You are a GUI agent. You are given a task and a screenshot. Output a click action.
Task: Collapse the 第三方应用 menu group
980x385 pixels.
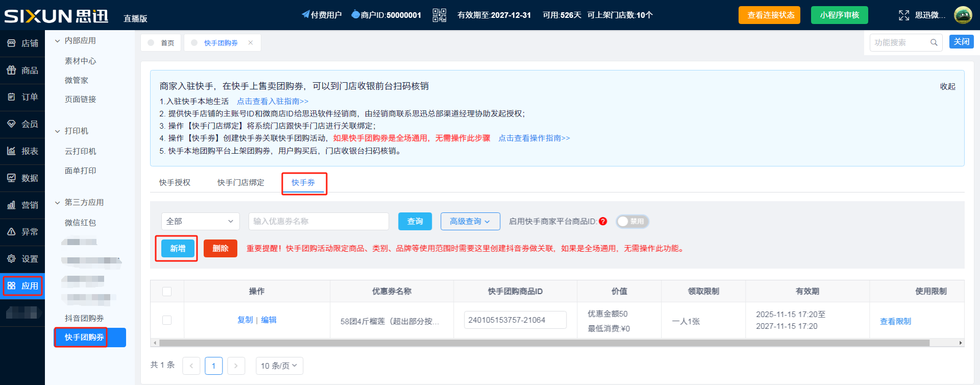(x=58, y=203)
